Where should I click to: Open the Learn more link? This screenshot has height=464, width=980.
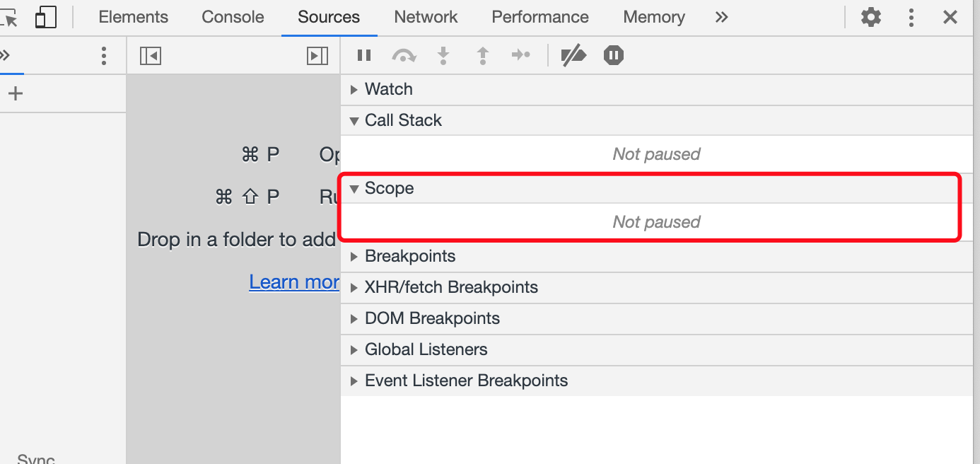click(x=294, y=282)
